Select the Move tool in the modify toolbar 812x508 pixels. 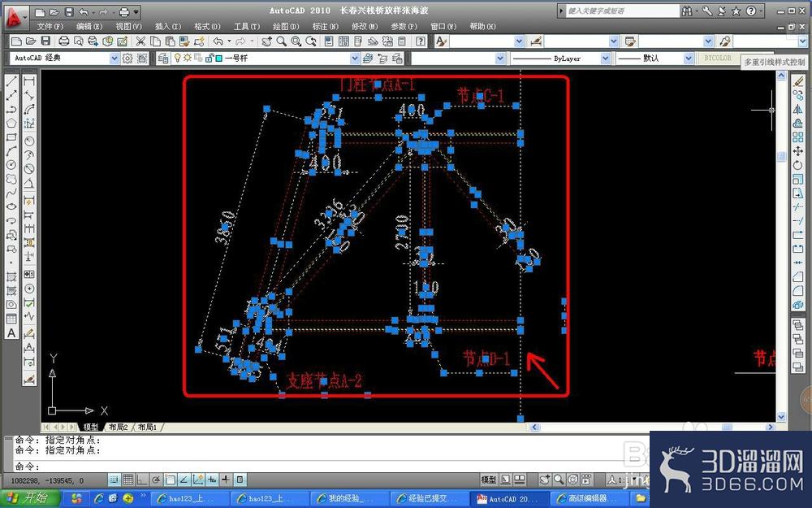point(797,151)
